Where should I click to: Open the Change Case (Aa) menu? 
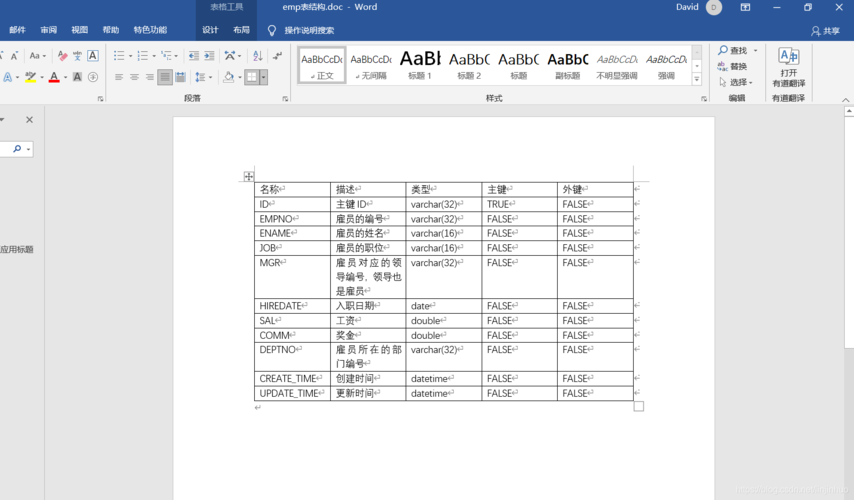38,56
